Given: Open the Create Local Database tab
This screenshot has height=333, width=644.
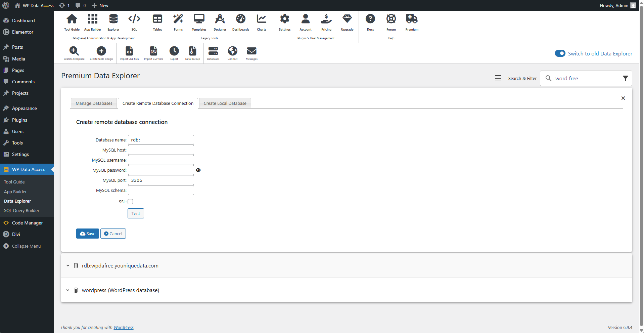Looking at the screenshot, I should 225,103.
